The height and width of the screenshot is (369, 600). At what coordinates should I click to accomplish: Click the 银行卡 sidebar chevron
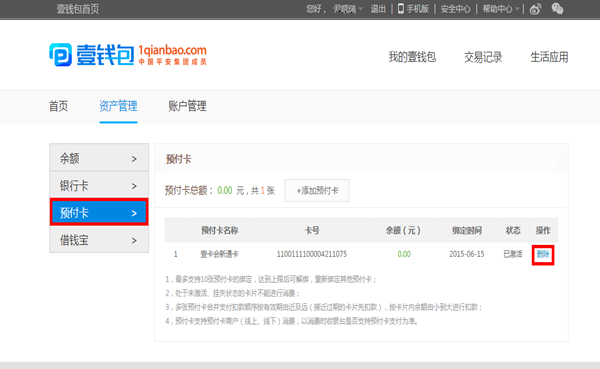(134, 186)
